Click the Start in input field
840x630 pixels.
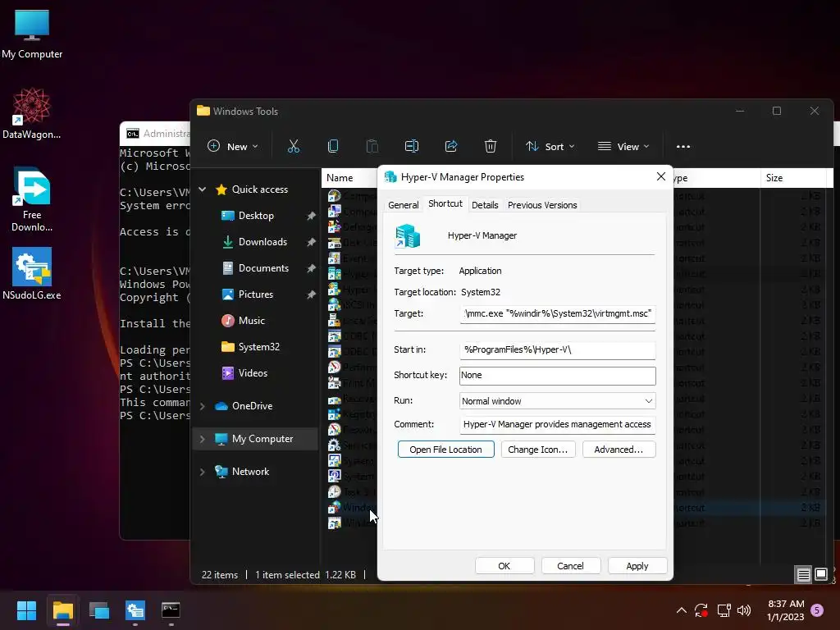point(557,349)
